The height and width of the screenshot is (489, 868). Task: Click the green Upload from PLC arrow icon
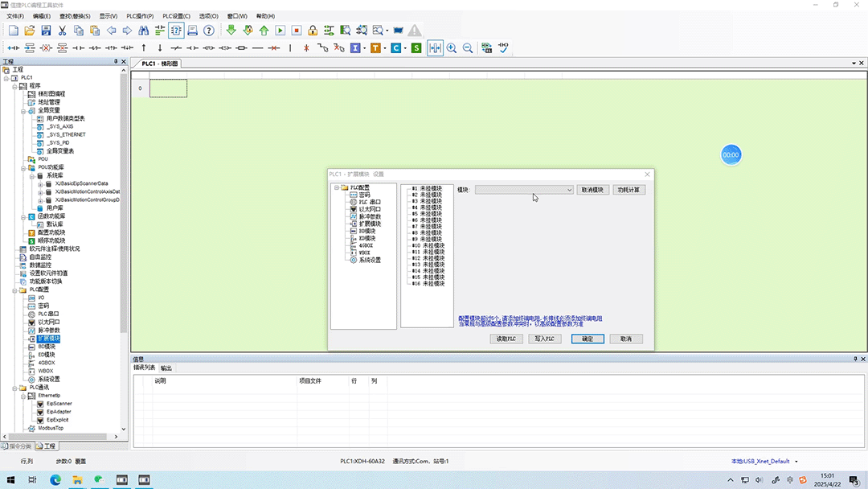264,31
